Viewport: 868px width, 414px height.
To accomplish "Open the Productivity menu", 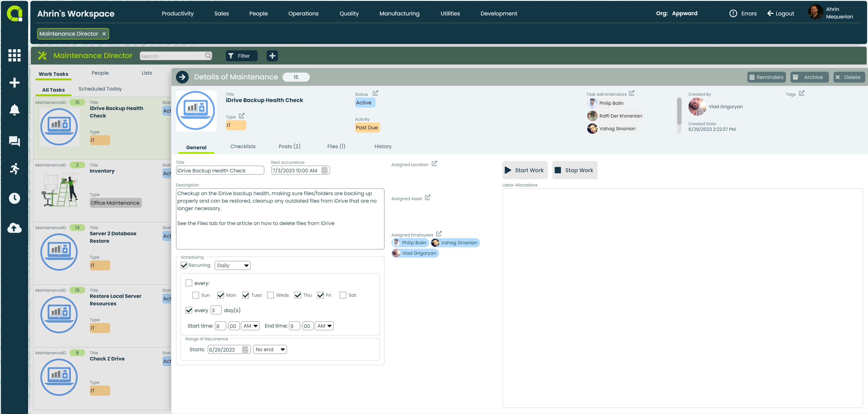I will [x=178, y=13].
